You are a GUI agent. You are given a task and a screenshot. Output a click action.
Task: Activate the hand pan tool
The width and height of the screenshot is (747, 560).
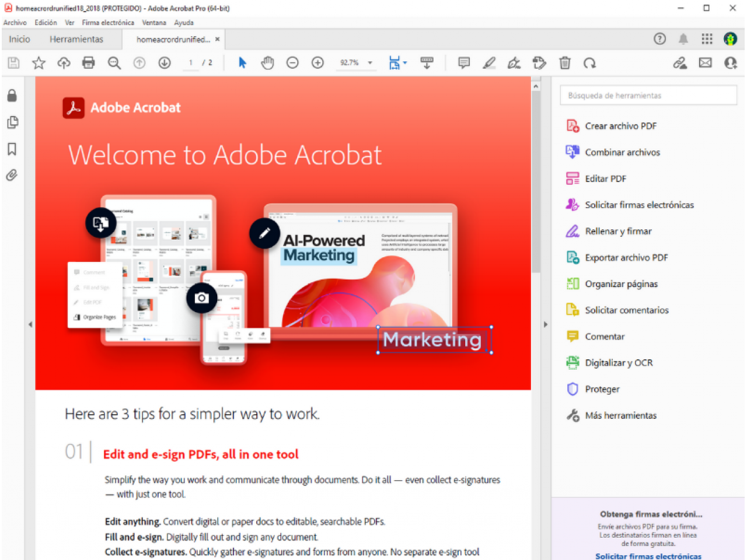coord(267,62)
